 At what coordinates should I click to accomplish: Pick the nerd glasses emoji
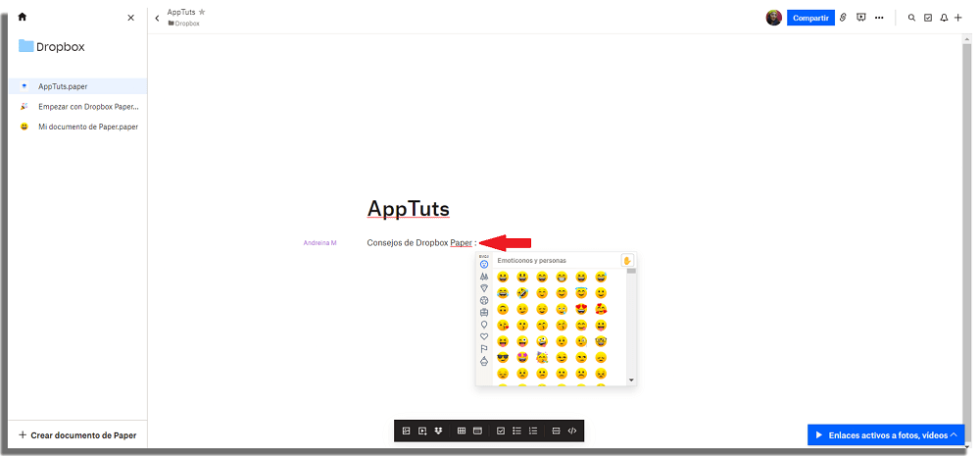[x=601, y=341]
